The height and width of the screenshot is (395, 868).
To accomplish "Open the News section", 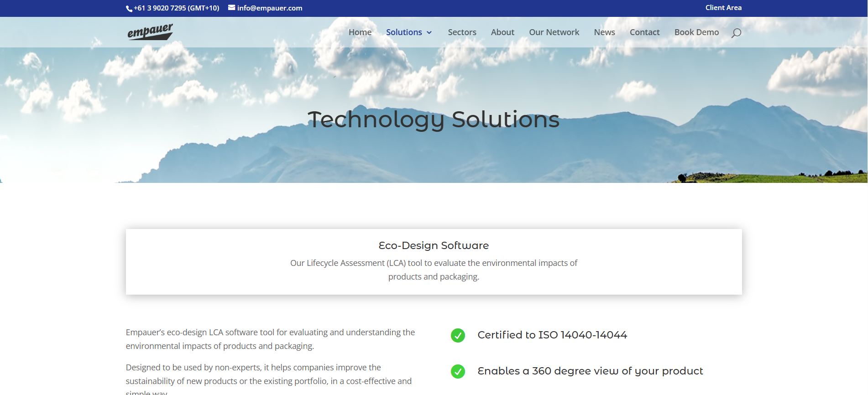I will (x=604, y=32).
